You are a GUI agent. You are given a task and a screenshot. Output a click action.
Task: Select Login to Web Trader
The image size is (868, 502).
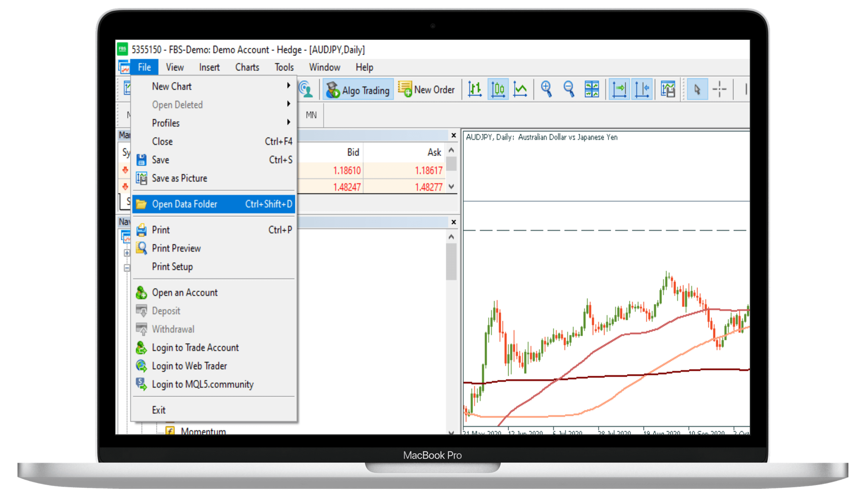click(x=214, y=366)
